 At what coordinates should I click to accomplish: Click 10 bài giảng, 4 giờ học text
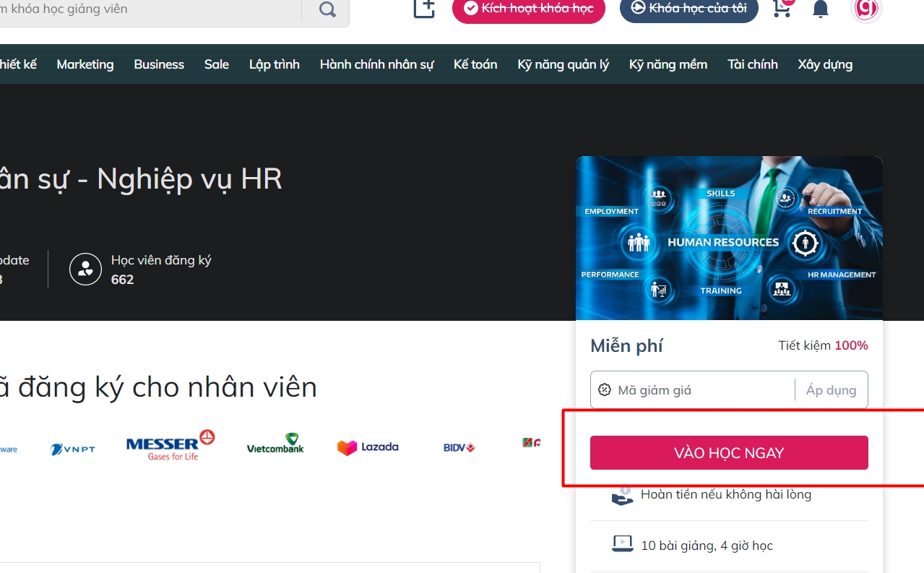(707, 546)
